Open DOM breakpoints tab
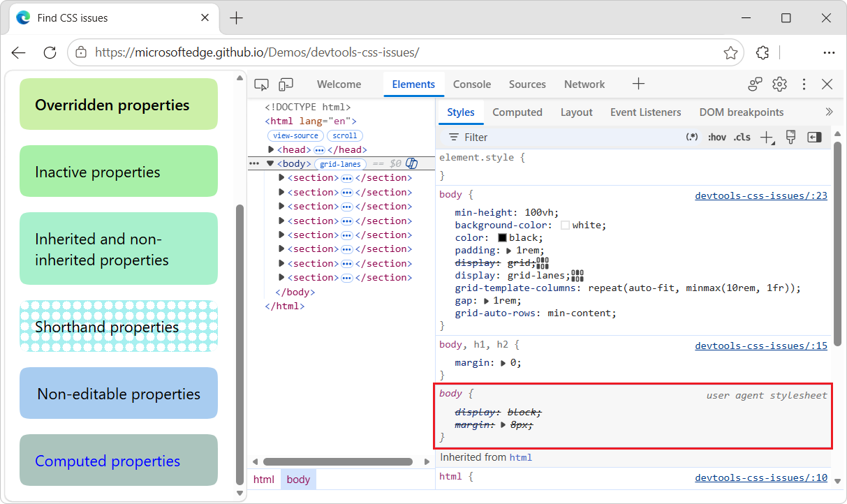 pyautogui.click(x=742, y=112)
